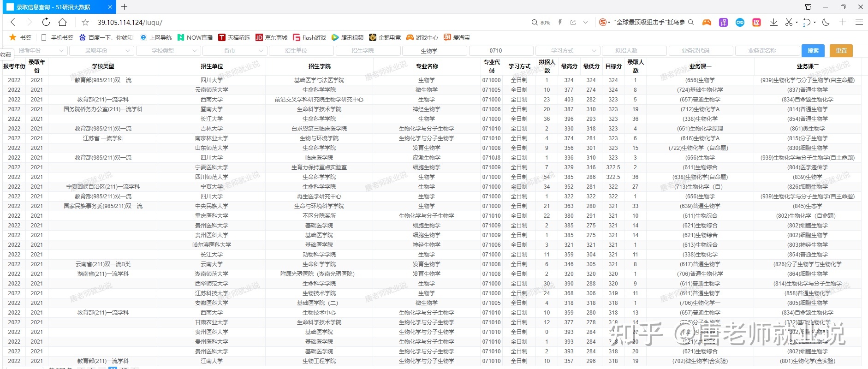Screen dimensions: 868x369
Task: Expand the 学校类型 dropdown filter
Action: pos(167,51)
